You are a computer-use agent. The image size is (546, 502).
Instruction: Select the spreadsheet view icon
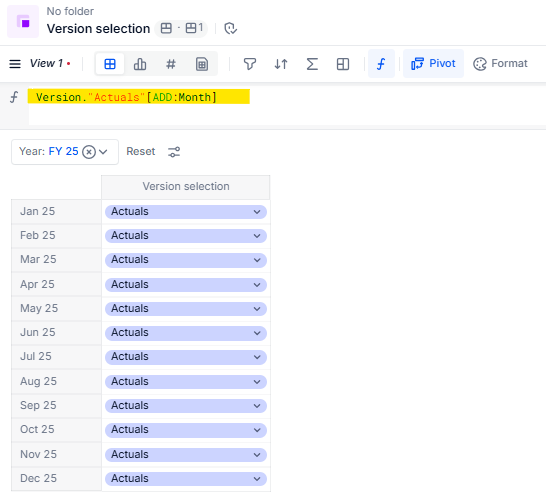pos(202,64)
